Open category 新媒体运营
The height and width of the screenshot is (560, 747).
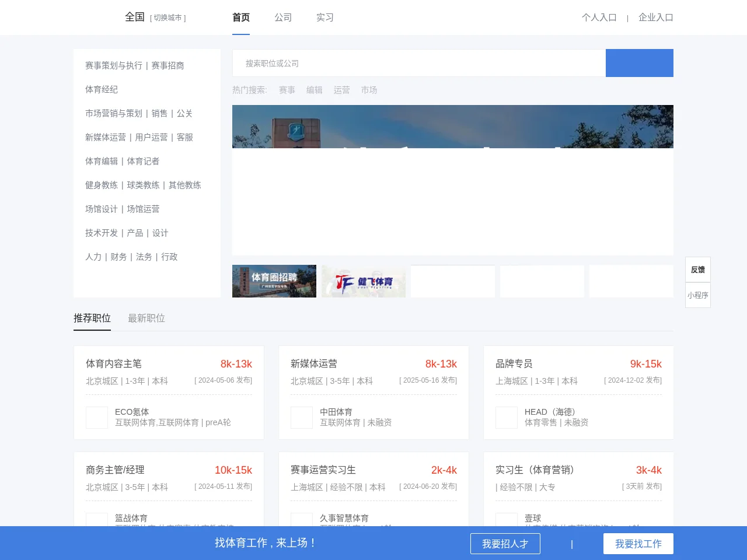pyautogui.click(x=106, y=137)
